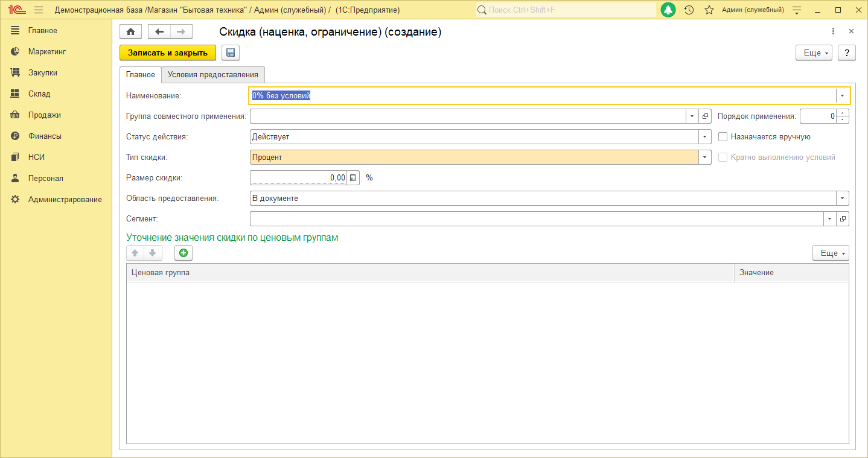Navigate back with left arrow
This screenshot has width=868, height=458.
click(159, 32)
